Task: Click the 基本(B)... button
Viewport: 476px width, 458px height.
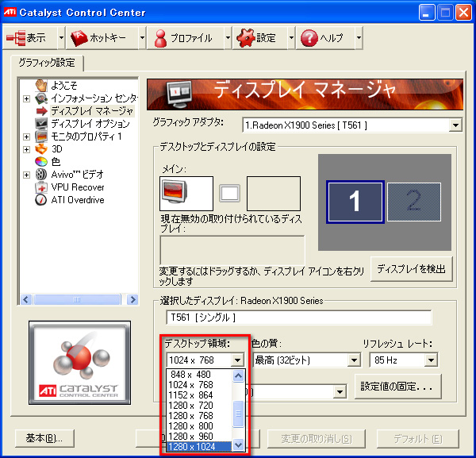Action: 44,438
